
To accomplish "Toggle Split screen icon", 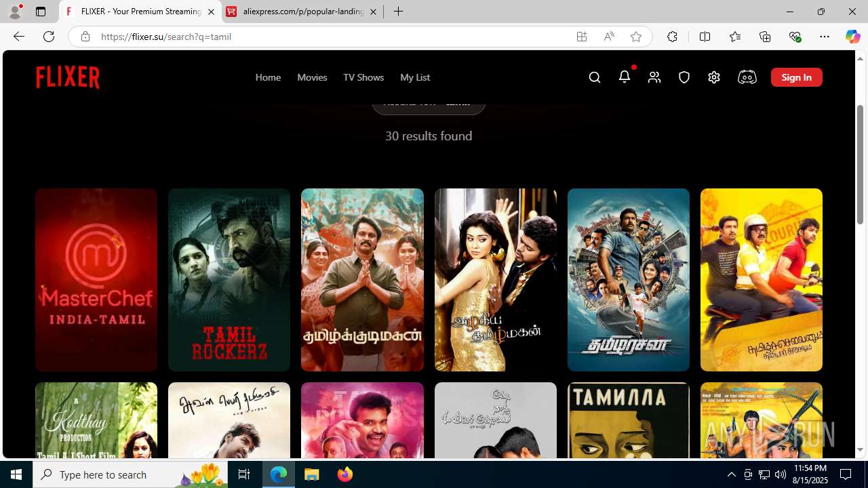I will 705,37.
